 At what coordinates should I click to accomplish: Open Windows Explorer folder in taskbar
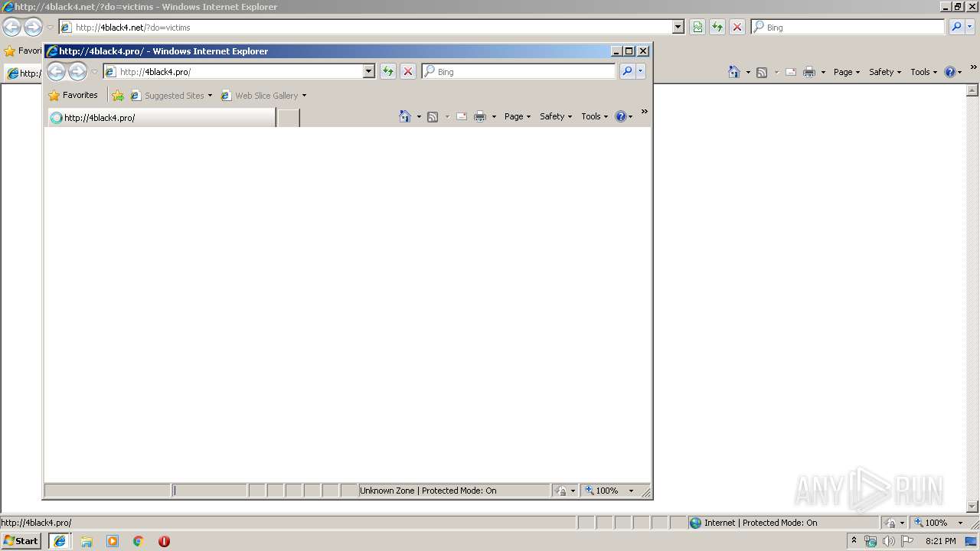[x=87, y=541]
